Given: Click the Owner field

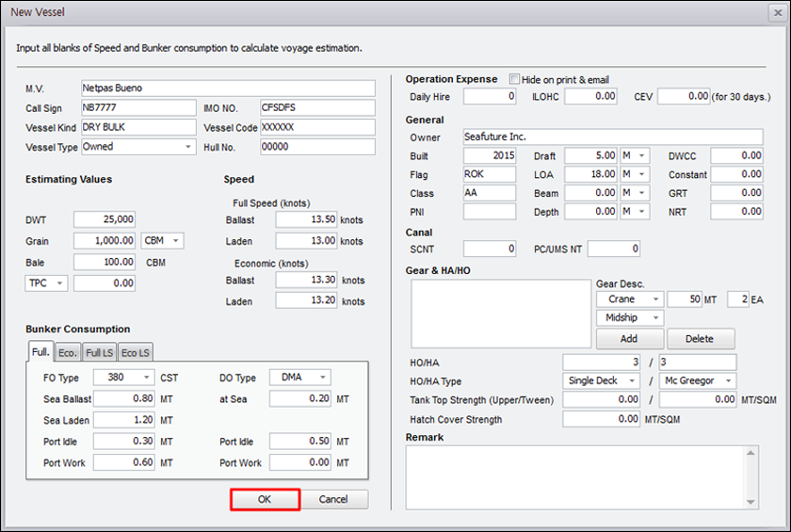Looking at the screenshot, I should tap(613, 137).
